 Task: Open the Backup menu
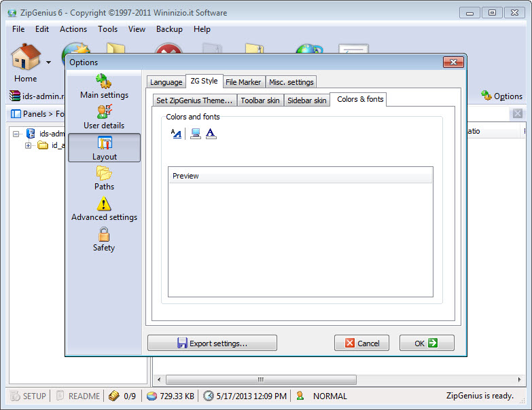[169, 29]
